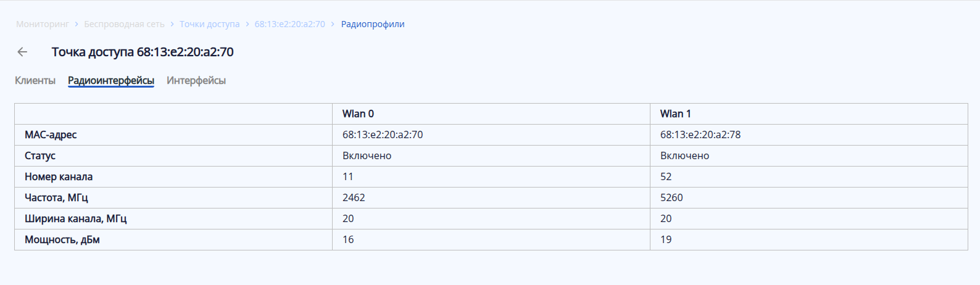Click the Wlan 0 column header
980x285 pixels.
[x=358, y=114]
